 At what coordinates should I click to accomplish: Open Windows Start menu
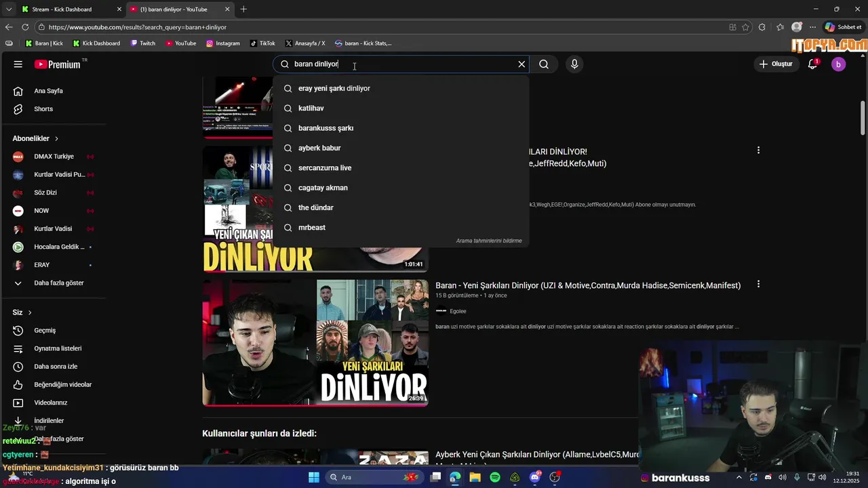pyautogui.click(x=314, y=477)
